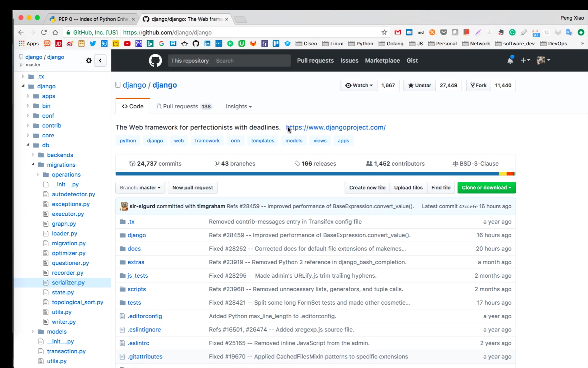Open Octotree settings gear
Image resolution: width=588 pixels, height=368 pixels.
tap(89, 61)
